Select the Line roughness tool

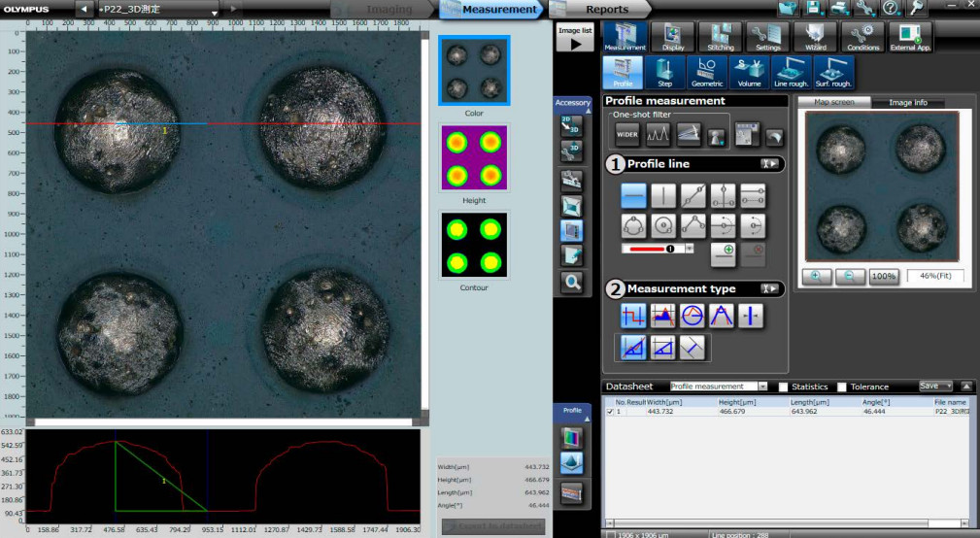(792, 73)
